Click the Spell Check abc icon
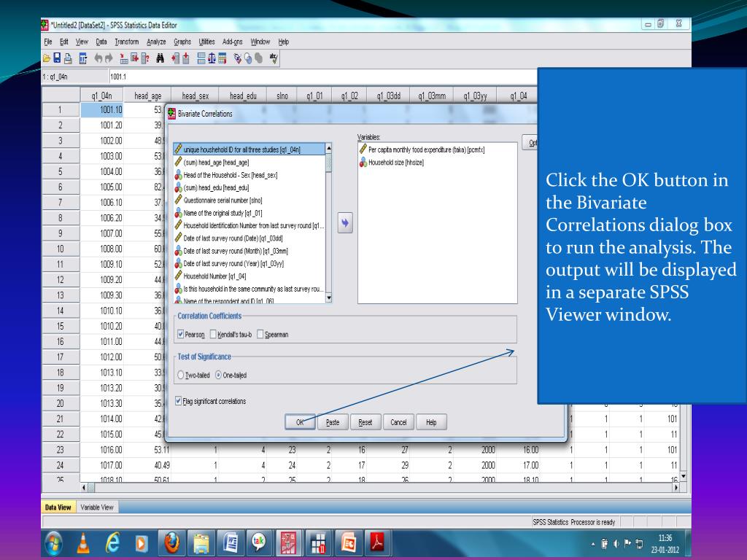 [274, 58]
